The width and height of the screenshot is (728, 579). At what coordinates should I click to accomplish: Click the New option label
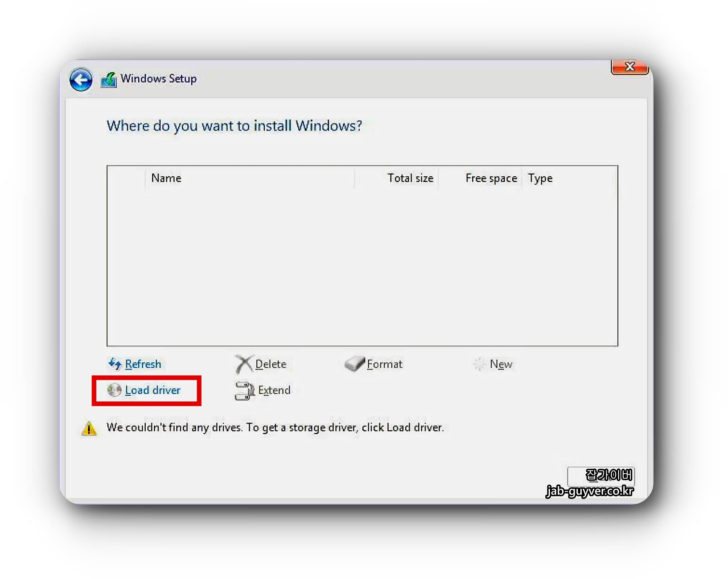[501, 364]
